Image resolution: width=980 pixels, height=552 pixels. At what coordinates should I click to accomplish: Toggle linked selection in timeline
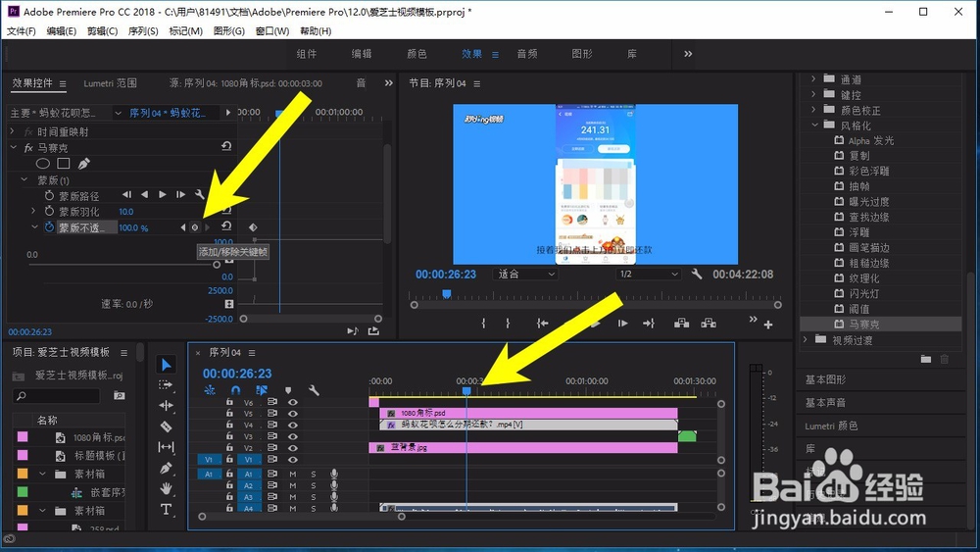click(262, 390)
